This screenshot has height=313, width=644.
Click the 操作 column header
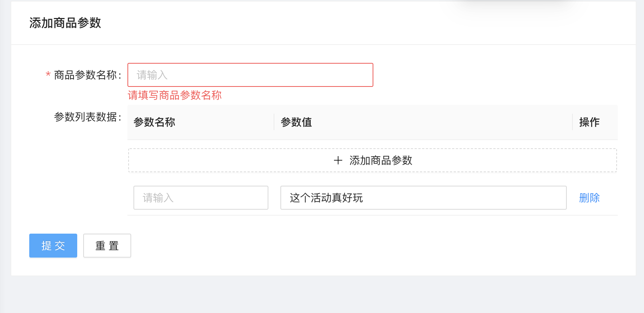[x=589, y=122]
